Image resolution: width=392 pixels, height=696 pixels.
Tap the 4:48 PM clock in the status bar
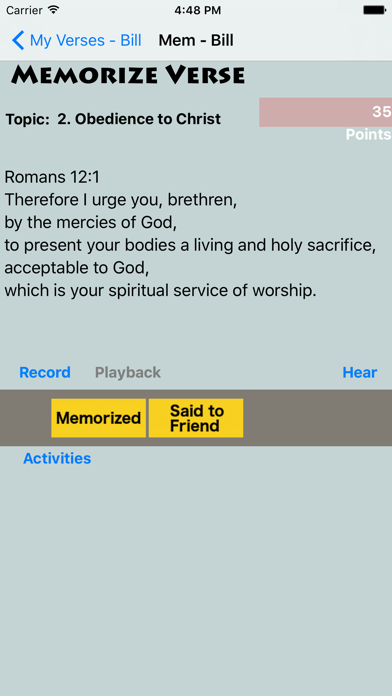pyautogui.click(x=196, y=10)
